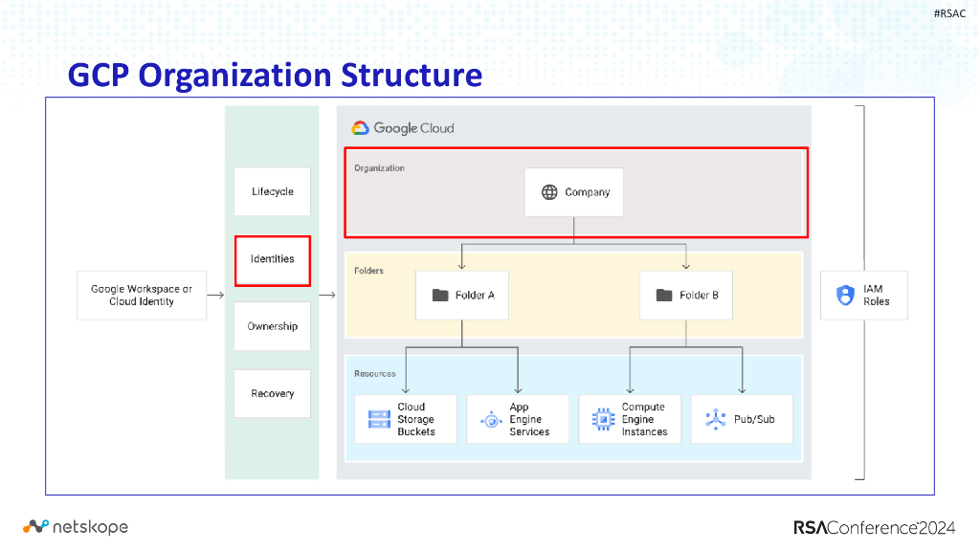
Task: Click the Pub/Sub icon
Action: (716, 419)
